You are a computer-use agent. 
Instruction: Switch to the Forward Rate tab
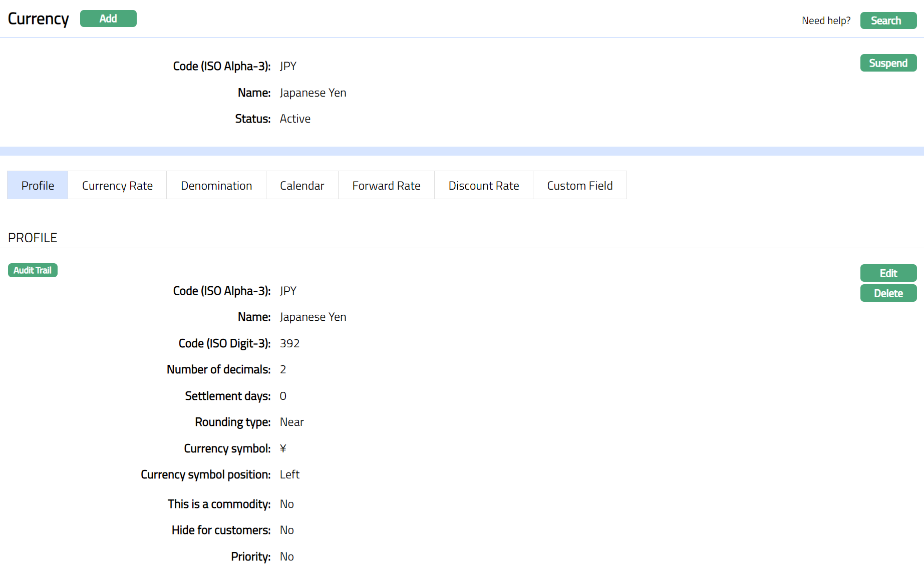tap(386, 186)
